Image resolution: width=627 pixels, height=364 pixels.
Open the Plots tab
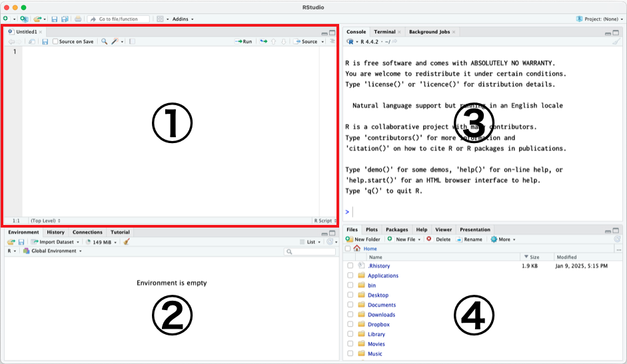[372, 230]
